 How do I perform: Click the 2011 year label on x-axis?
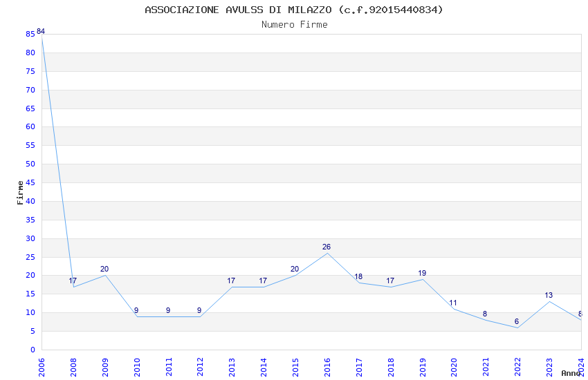[x=168, y=368]
